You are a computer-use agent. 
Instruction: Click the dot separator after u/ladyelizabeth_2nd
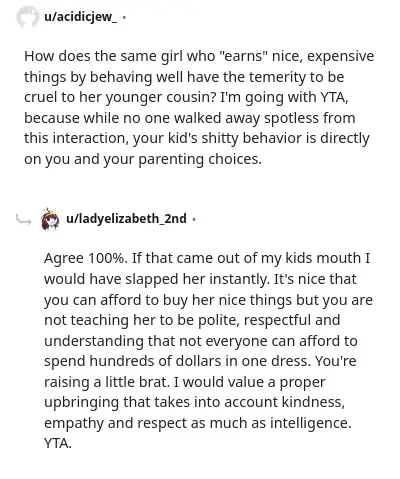click(194, 219)
